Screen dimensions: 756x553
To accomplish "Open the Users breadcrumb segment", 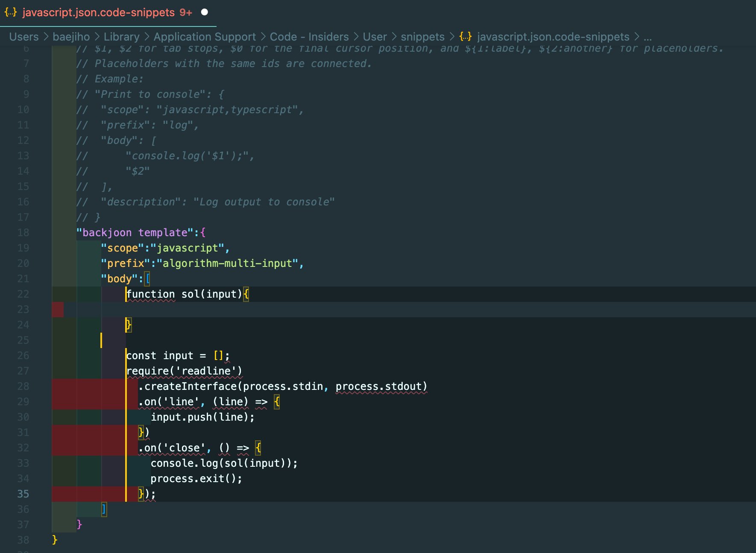I will tap(24, 37).
